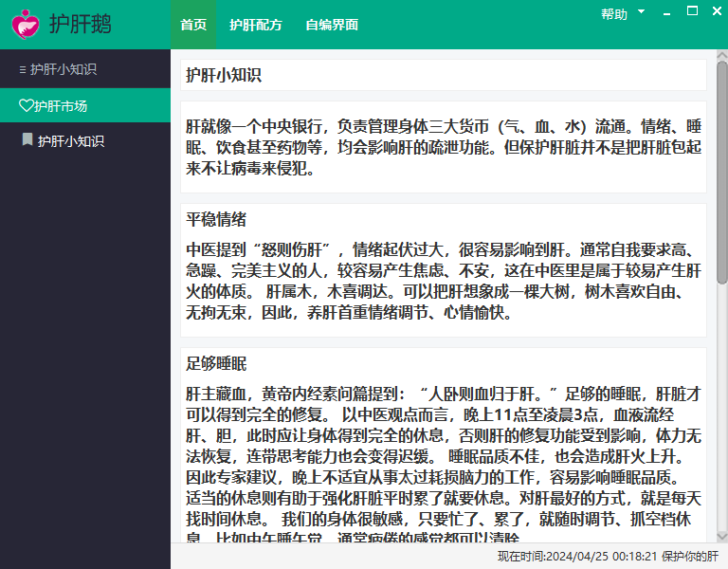Click the paragraph starting 肝就像一个中央银行
The height and width of the screenshot is (569, 728).
(444, 147)
